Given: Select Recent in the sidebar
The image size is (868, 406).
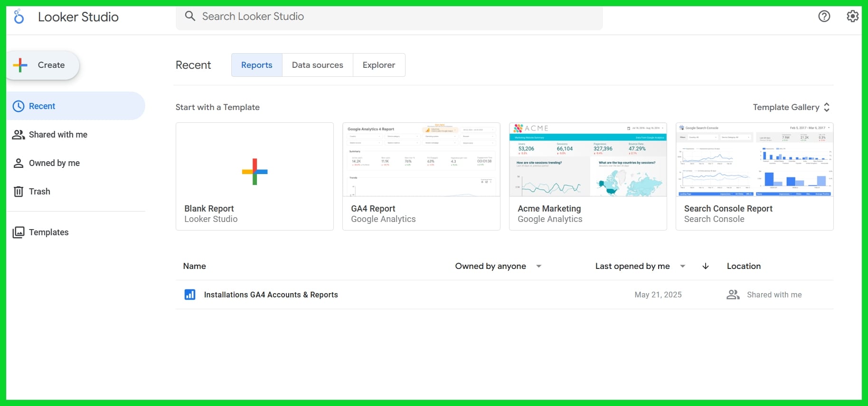Looking at the screenshot, I should [76, 106].
